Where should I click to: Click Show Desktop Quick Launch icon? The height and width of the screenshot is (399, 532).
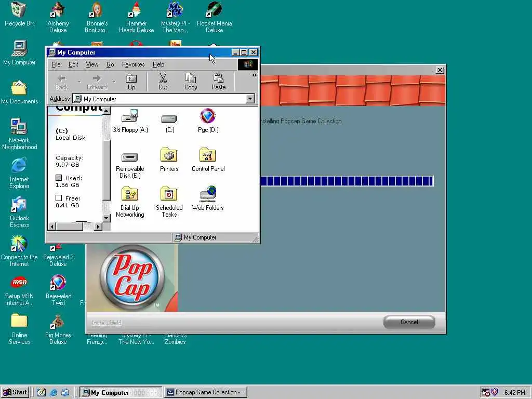click(42, 393)
